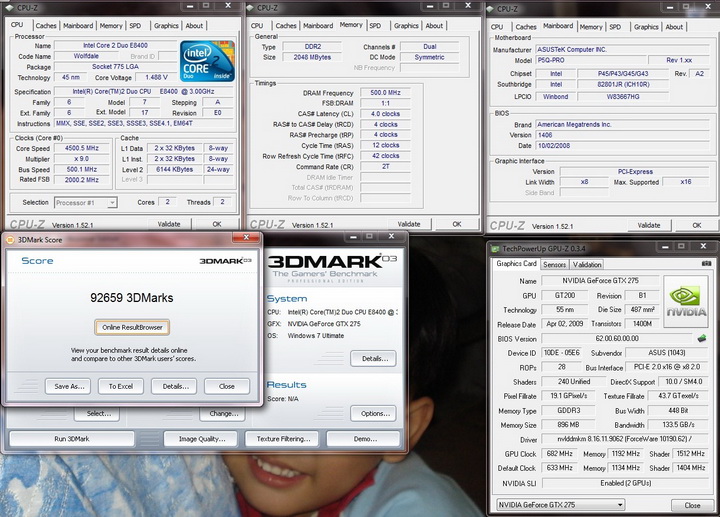Click motherboard model P5Q-PRO field
Image resolution: width=720 pixels, height=517 pixels.
coord(590,60)
